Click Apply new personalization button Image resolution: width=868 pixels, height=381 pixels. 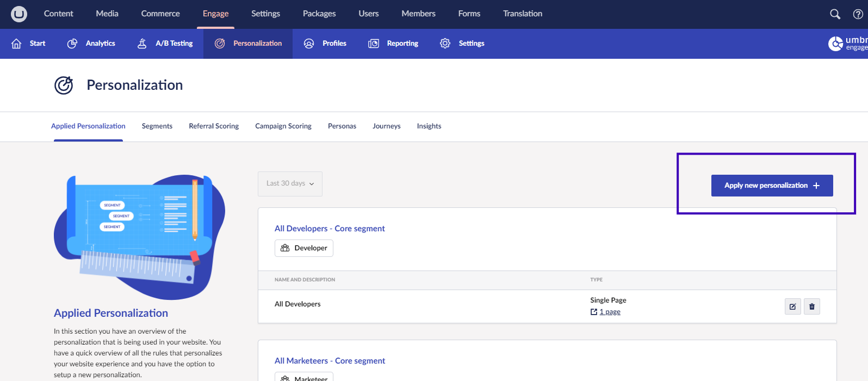[x=771, y=186]
